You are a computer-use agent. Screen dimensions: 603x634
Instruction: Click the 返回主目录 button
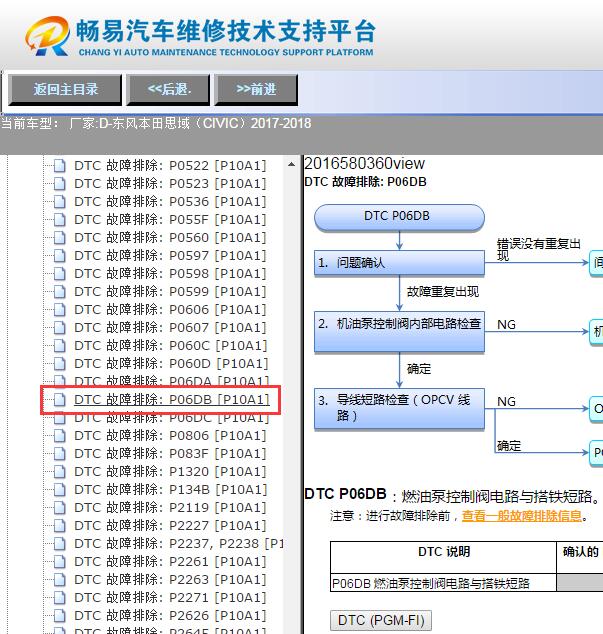point(65,89)
